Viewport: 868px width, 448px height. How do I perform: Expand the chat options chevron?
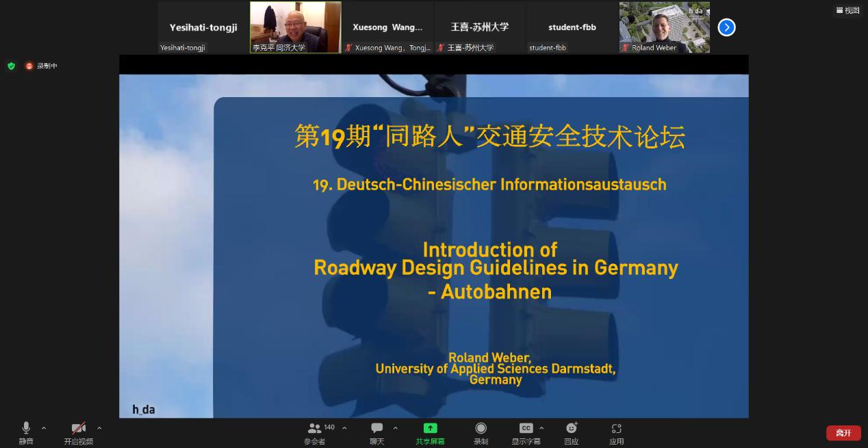tap(396, 428)
